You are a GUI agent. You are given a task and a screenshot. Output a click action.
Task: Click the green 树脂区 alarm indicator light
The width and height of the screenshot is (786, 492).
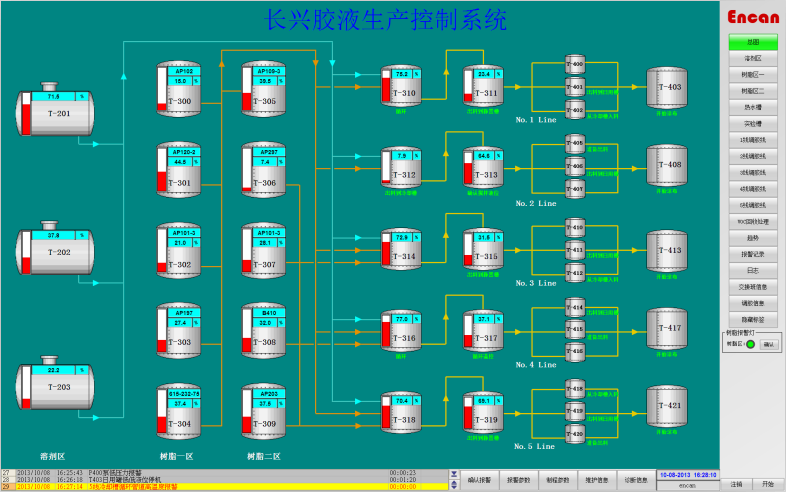tap(750, 344)
